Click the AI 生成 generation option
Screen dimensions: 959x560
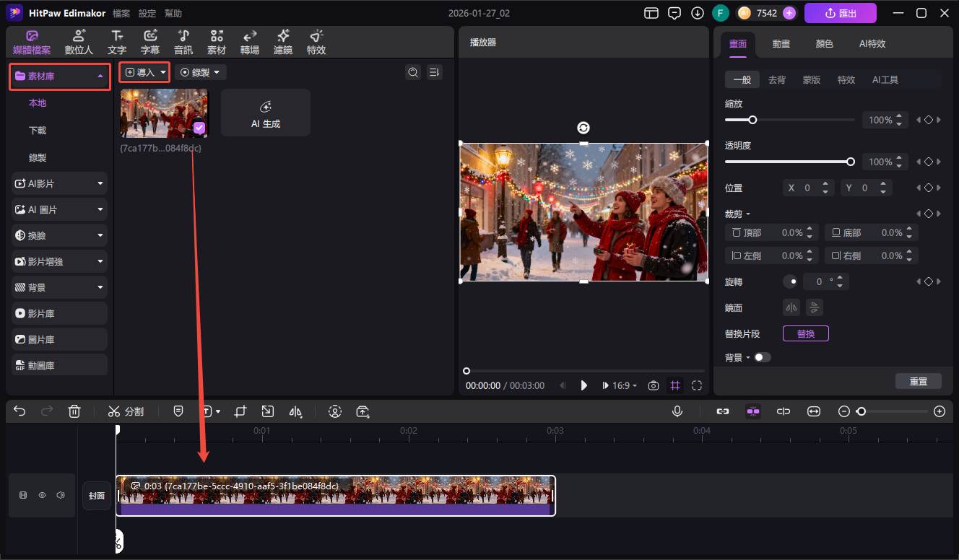[x=265, y=112]
